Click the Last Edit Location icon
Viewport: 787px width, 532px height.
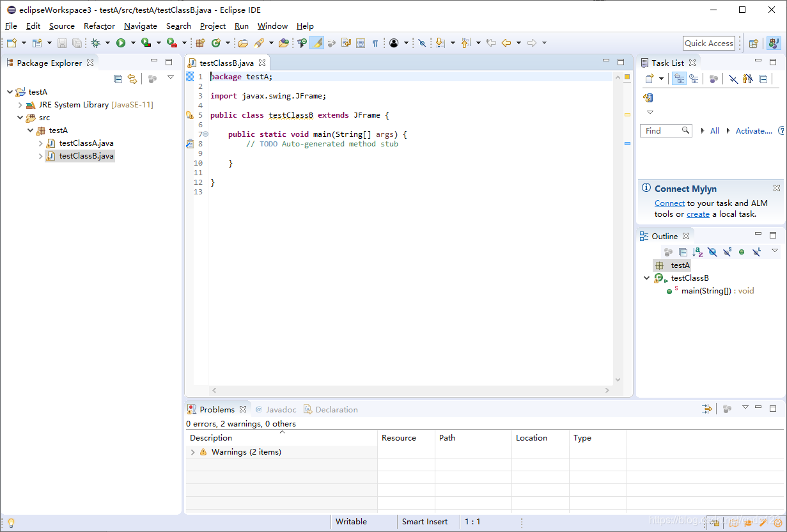point(491,43)
